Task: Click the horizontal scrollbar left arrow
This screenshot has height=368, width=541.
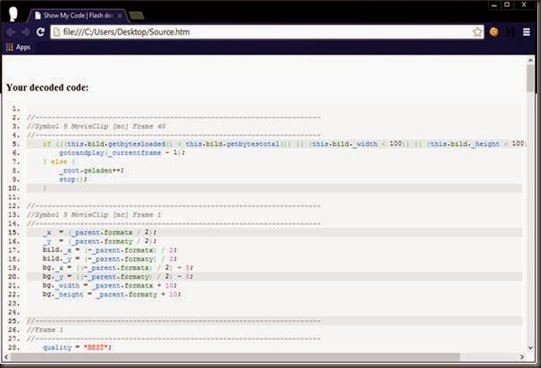Action: click(6, 357)
